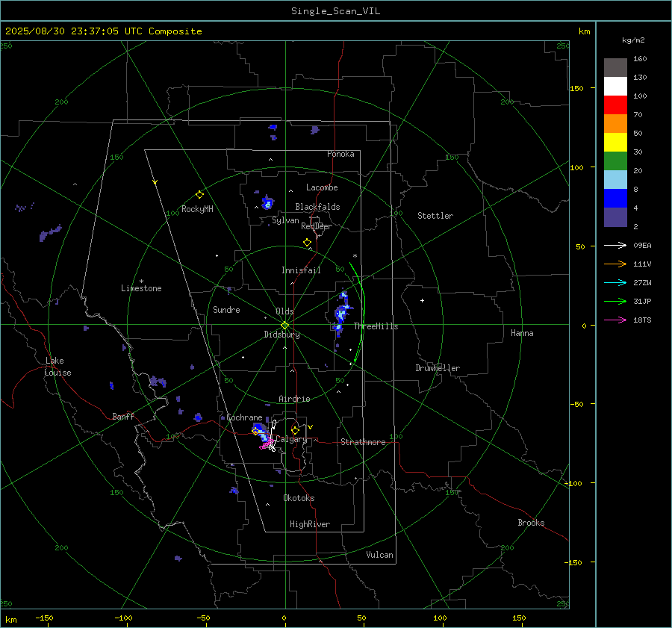Click the Sylvan label on map
This screenshot has width=672, height=628.
click(x=285, y=220)
